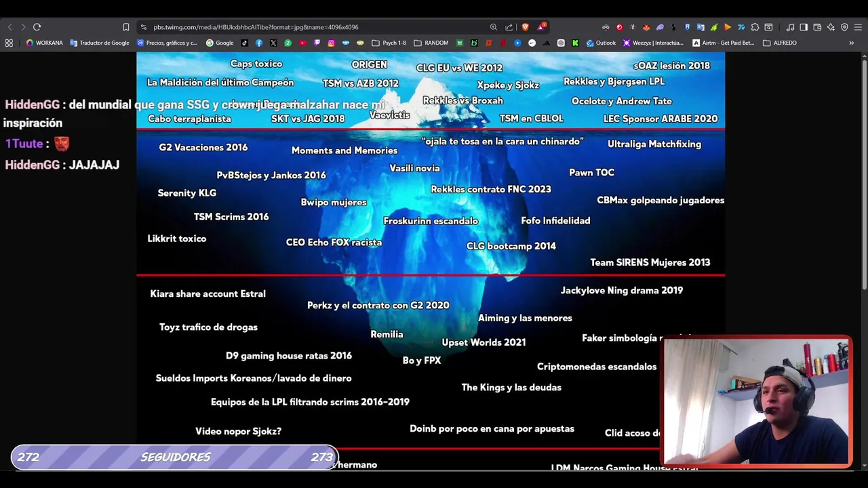The image size is (868, 488).
Task: Open the zoom magnifier icon in address bar
Action: click(494, 27)
